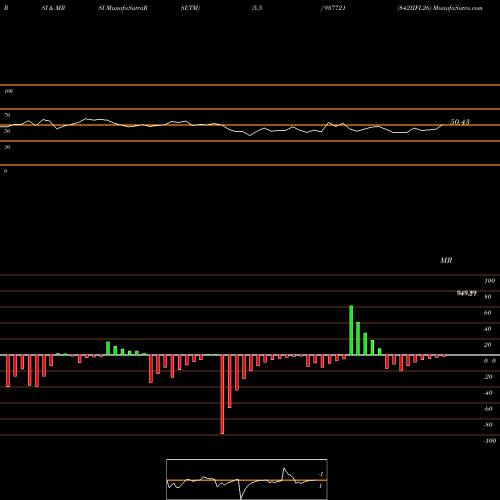Viewport: 500px width, 500px height.
Task: Select the tallest green histogram bar
Action: coord(351,330)
